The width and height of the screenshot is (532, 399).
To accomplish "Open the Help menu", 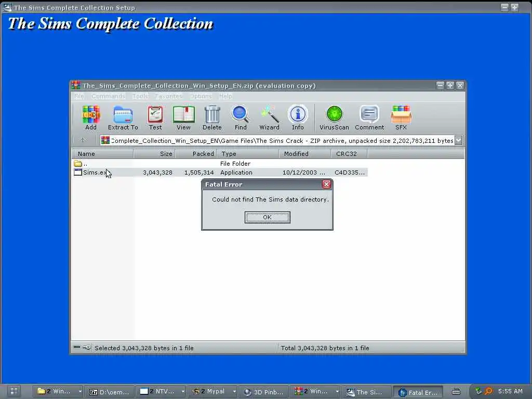I will click(225, 96).
